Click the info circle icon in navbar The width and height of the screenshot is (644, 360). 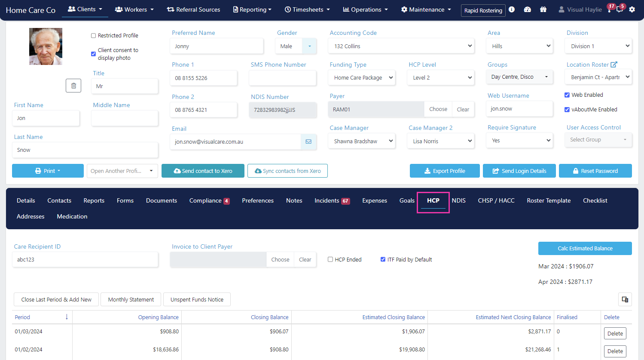(x=512, y=9)
